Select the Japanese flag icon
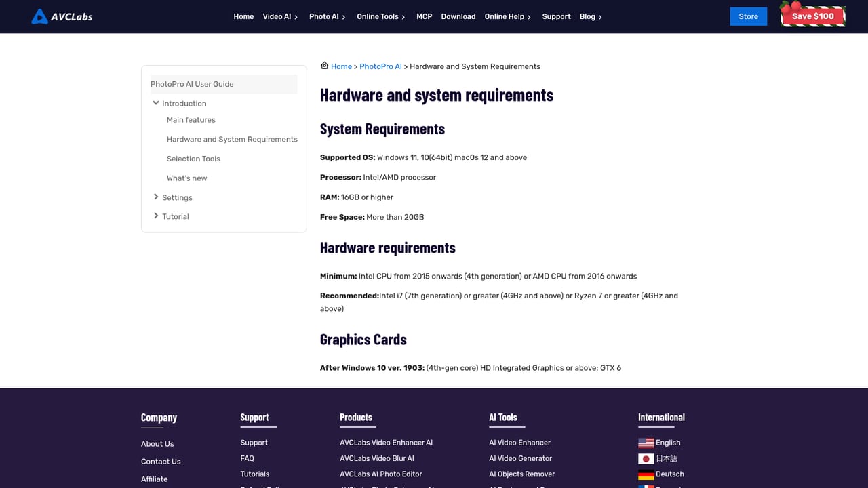 pyautogui.click(x=646, y=459)
